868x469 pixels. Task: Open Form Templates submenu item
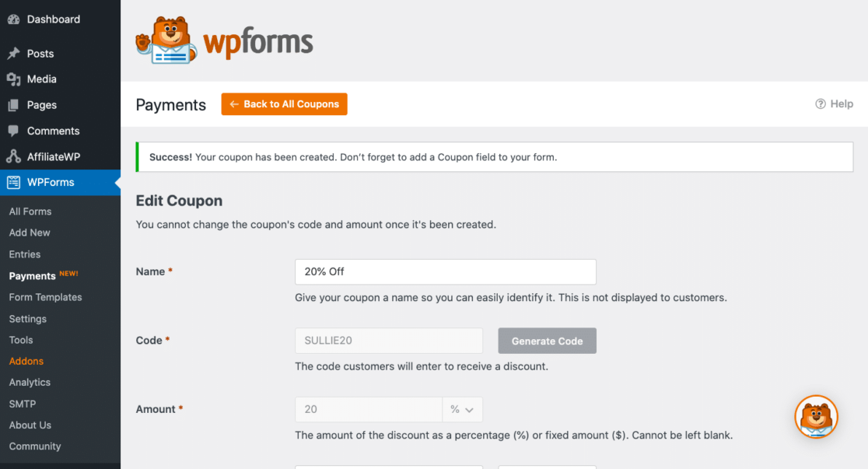pyautogui.click(x=45, y=297)
